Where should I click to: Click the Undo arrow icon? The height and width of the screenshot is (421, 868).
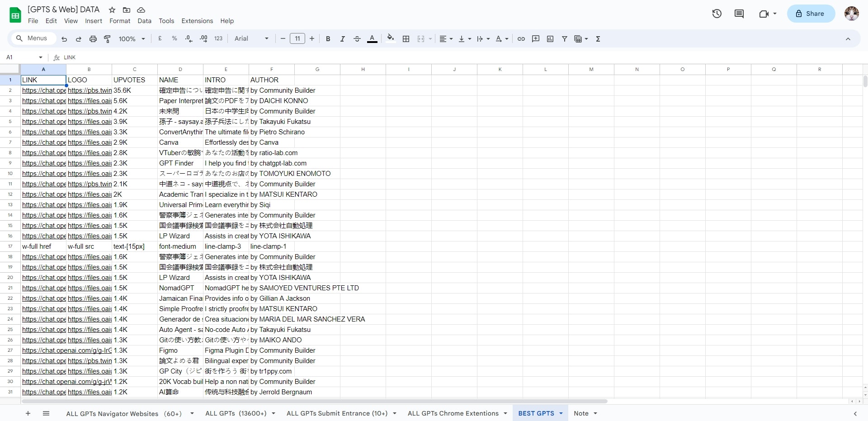(x=64, y=39)
